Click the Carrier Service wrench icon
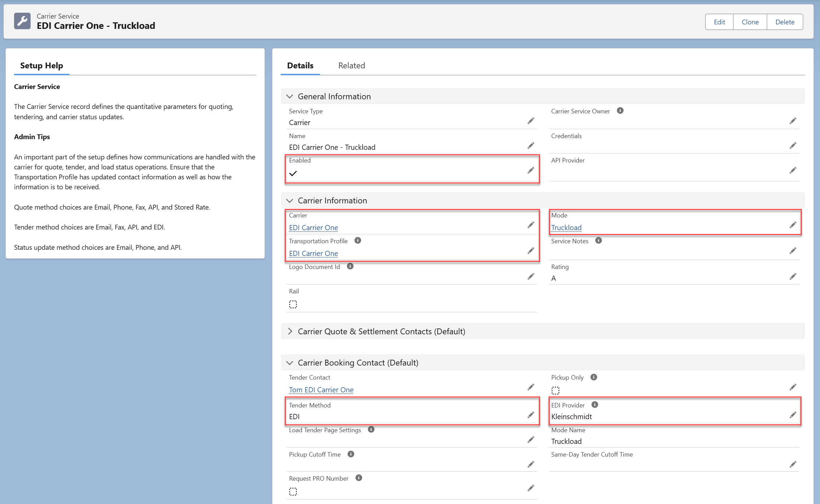This screenshot has width=820, height=504. pyautogui.click(x=22, y=21)
